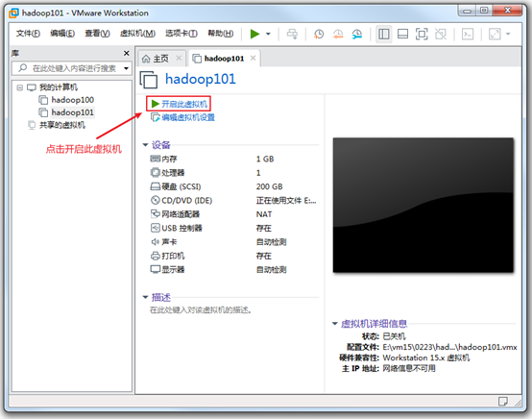Click the stretch guest display icon
This screenshot has height=419, width=532.
[x=495, y=34]
